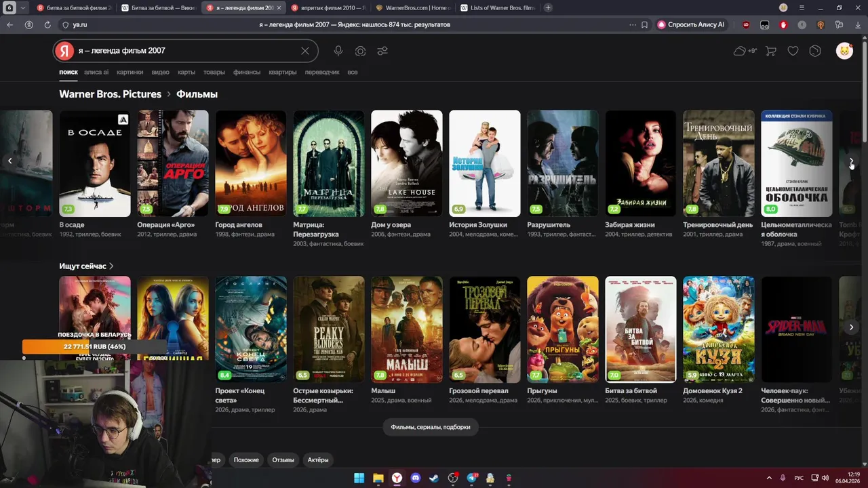This screenshot has height=488, width=868.
Task: Open image search via the camera icon
Action: tap(360, 51)
